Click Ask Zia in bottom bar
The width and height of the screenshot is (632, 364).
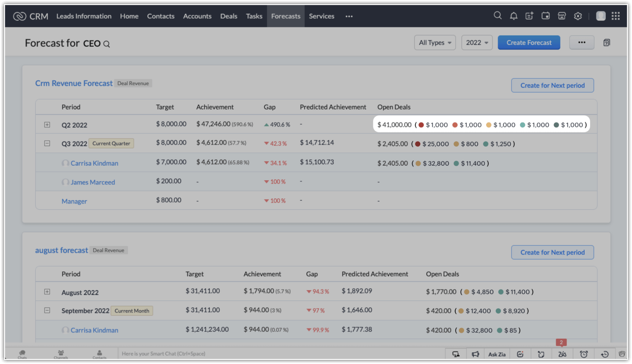[497, 354]
